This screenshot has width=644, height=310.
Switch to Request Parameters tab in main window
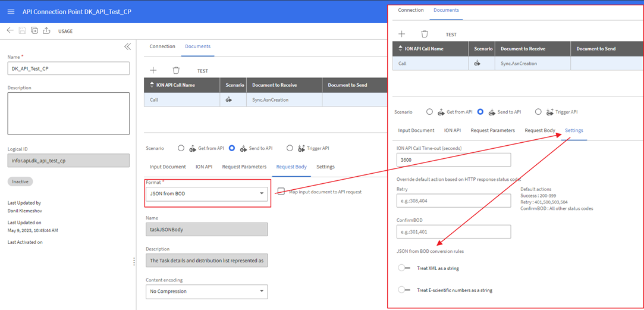coord(244,167)
